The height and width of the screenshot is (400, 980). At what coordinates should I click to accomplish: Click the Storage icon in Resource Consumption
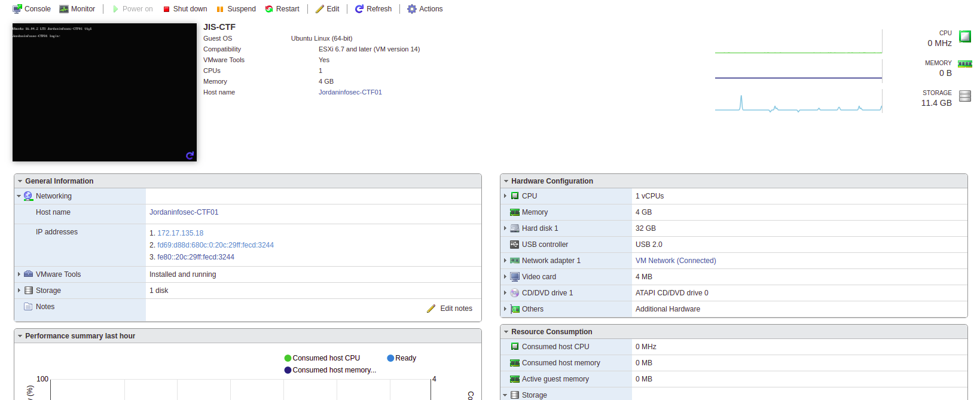515,395
